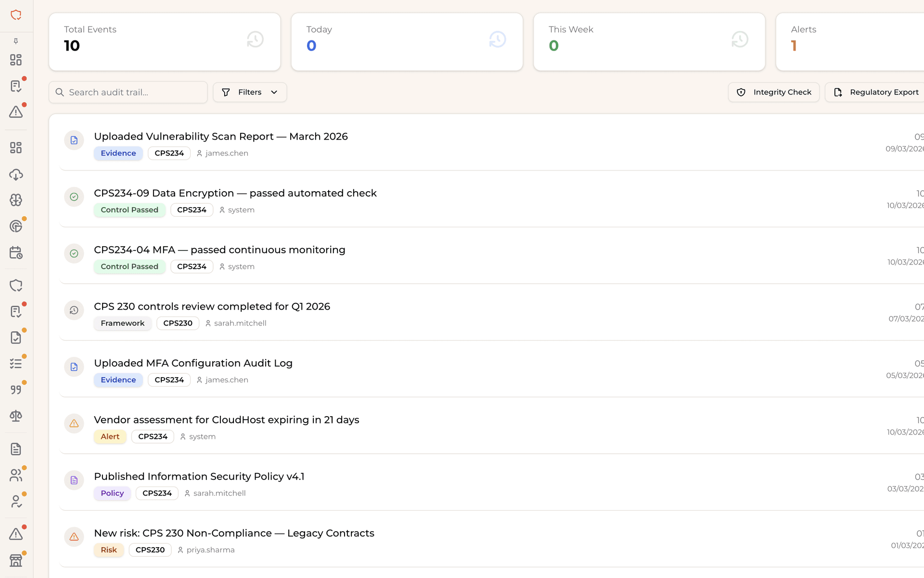Open the document check sidebar icon
The width and height of the screenshot is (924, 578).
(x=16, y=338)
